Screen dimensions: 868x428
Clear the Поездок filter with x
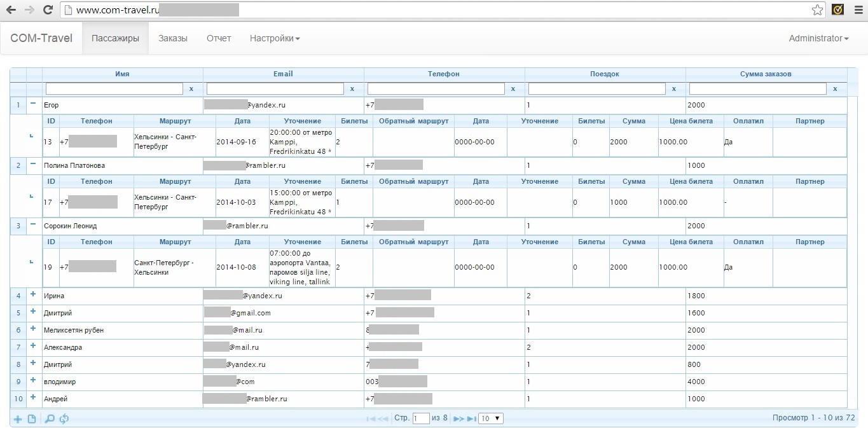pos(674,89)
